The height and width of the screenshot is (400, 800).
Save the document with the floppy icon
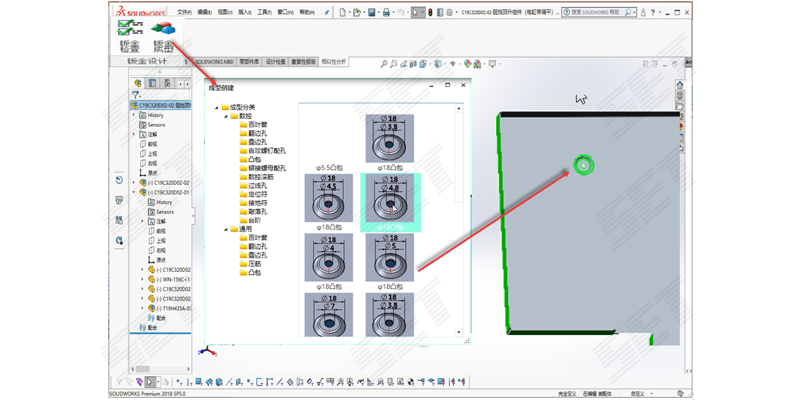click(372, 12)
